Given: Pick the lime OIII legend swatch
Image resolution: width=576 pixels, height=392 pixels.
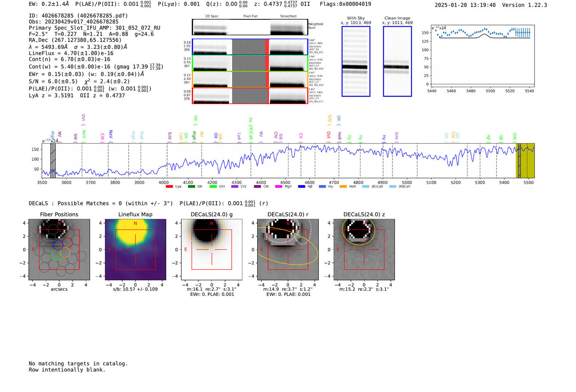Looking at the screenshot, I should tap(213, 187).
